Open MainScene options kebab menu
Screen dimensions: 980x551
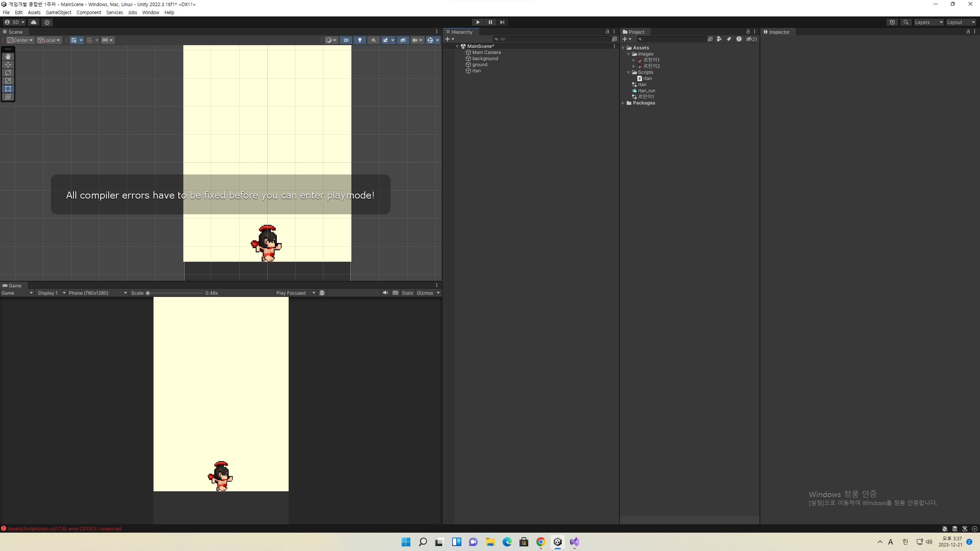[x=614, y=46]
